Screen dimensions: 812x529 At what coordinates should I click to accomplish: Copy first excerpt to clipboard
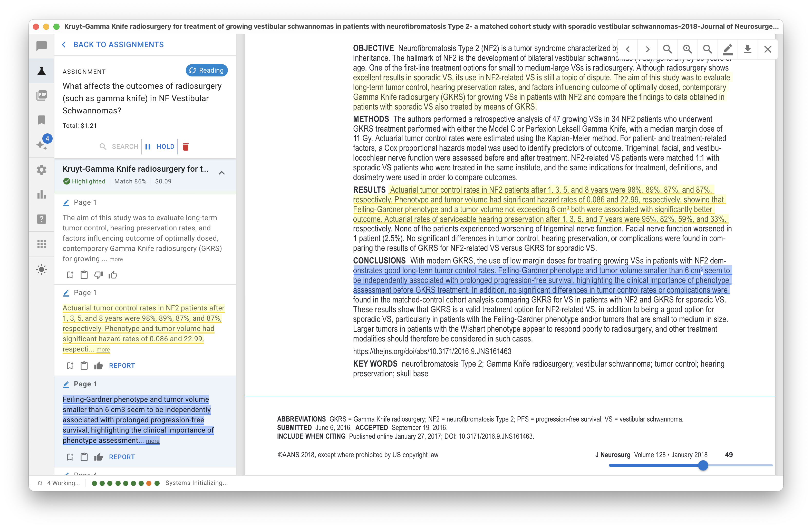[84, 275]
